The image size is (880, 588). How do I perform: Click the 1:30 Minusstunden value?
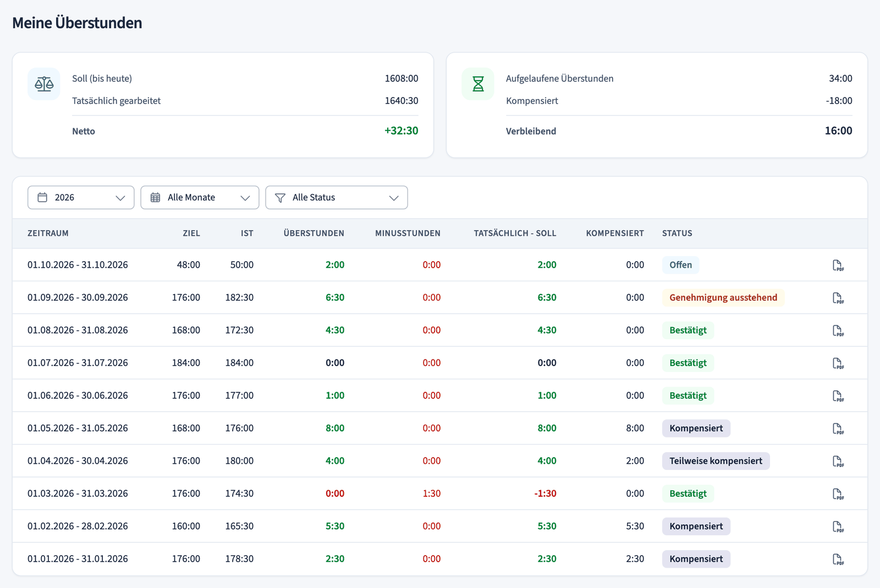431,493
